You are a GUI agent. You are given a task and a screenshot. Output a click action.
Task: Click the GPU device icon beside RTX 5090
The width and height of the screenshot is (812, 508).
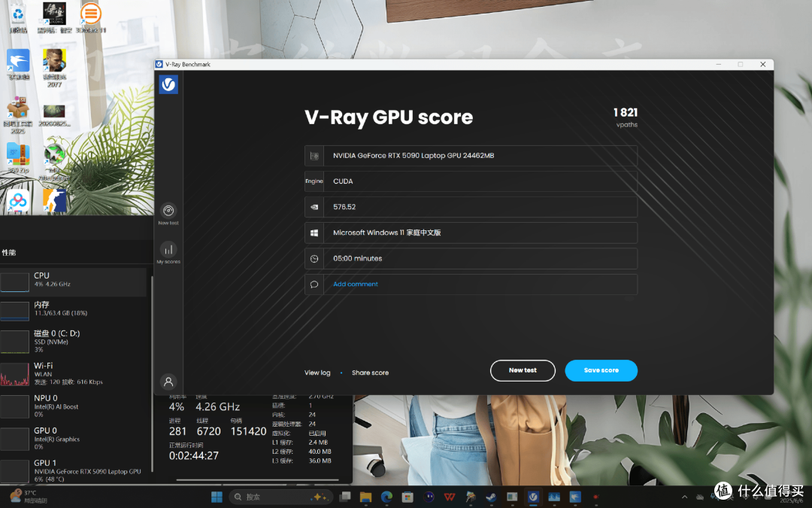(314, 156)
